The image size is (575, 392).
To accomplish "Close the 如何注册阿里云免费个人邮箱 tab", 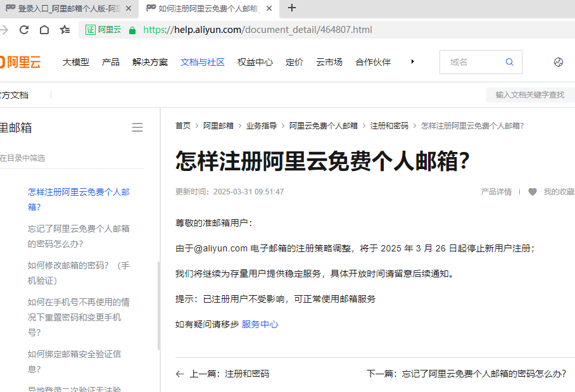I will coord(269,8).
